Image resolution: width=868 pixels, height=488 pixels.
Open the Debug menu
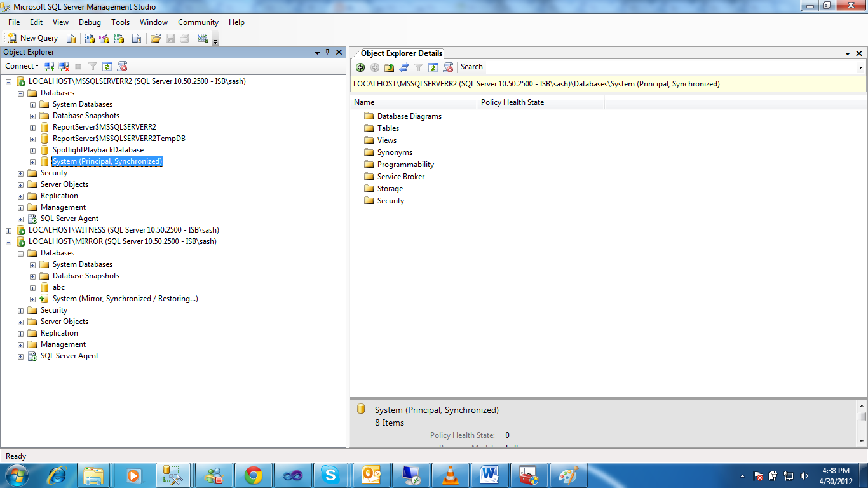[x=89, y=22]
